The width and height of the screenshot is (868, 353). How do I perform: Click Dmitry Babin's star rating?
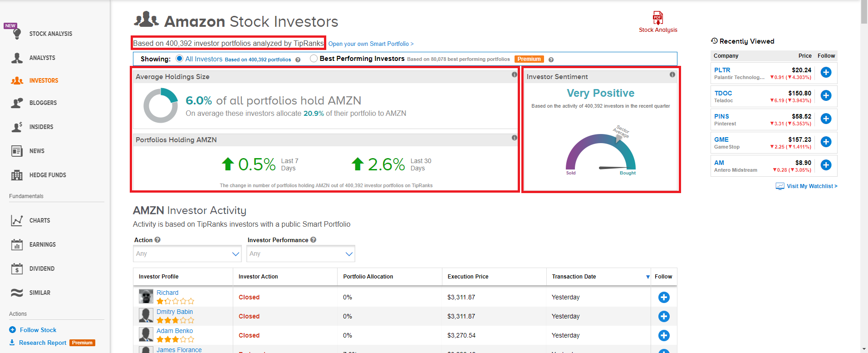[175, 320]
